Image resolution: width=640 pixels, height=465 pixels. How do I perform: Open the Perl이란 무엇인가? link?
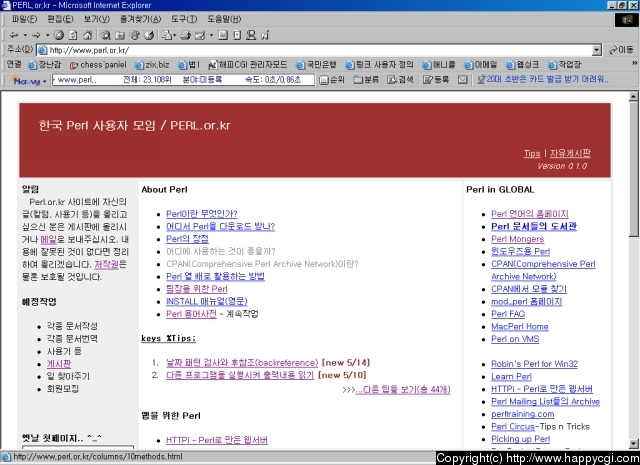coord(202,214)
